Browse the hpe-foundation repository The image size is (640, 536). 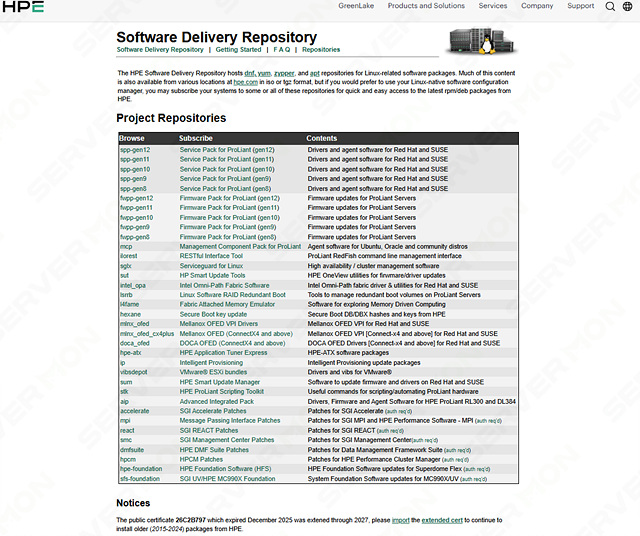[x=141, y=469]
